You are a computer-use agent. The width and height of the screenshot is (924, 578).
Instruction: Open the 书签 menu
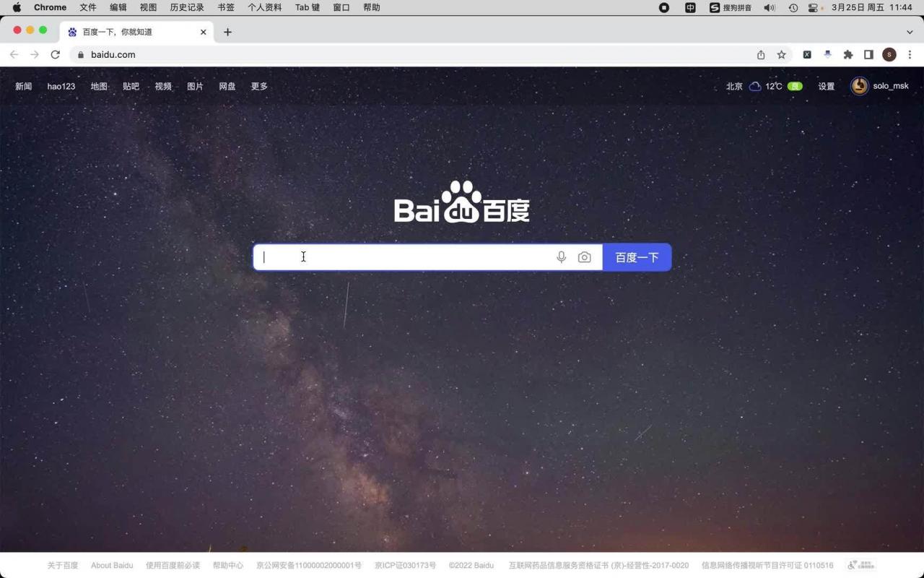[226, 7]
